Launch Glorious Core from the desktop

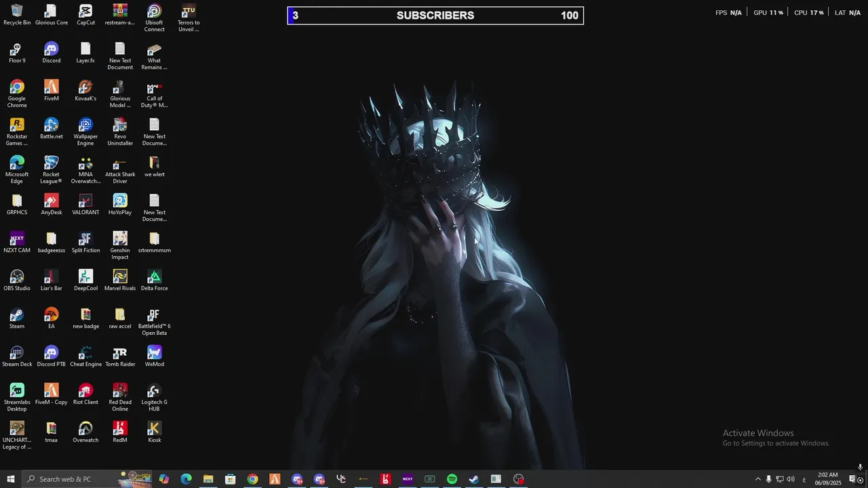coord(52,15)
